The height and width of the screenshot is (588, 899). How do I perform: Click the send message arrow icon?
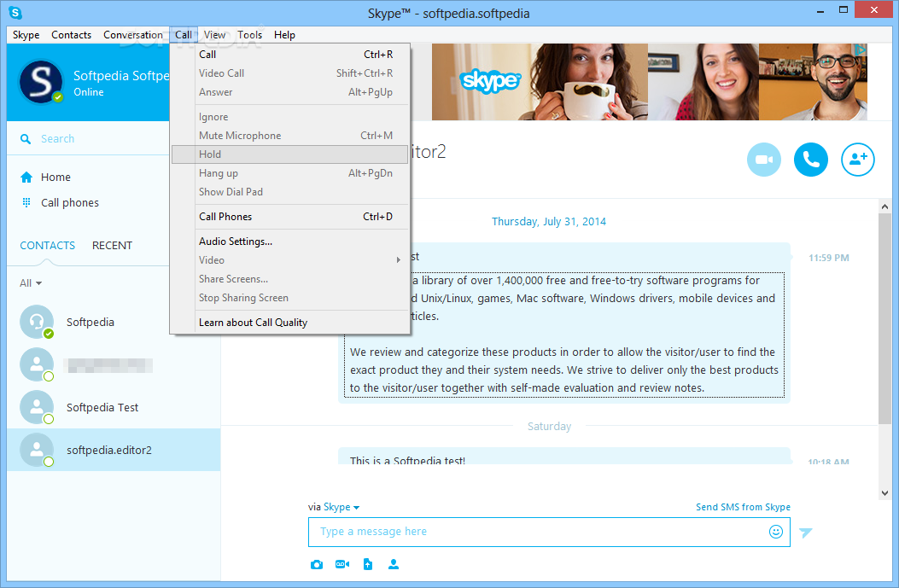pos(806,533)
